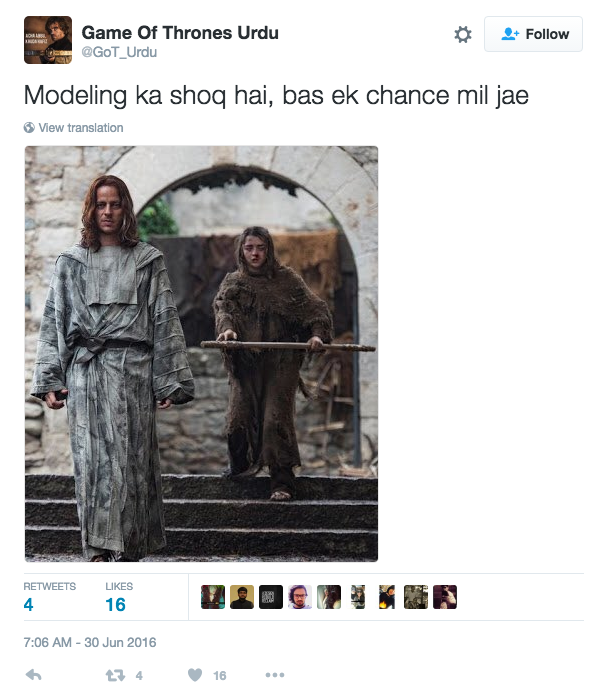Screen dimensions: 614x698
Task: Click last liker avatar in the row
Action: click(445, 597)
